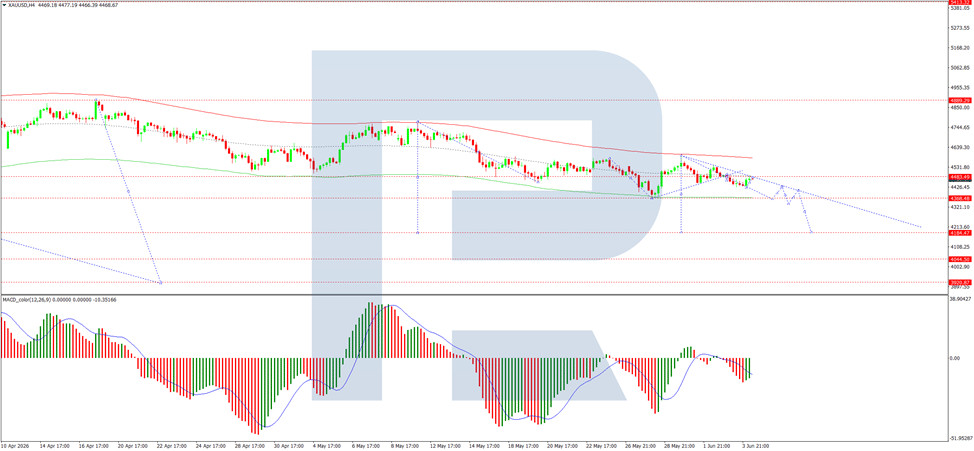
Task: Select the 4044.50 red price level label
Action: pos(960,258)
